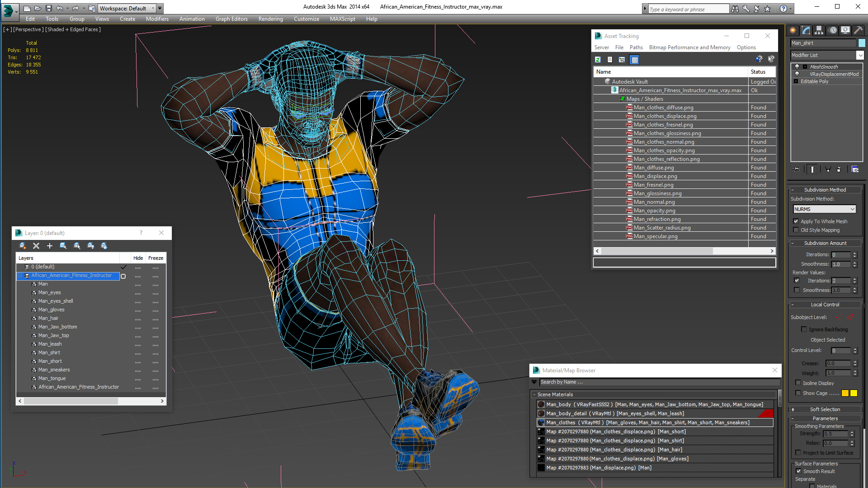Click the Modifiers menu in the menu bar
This screenshot has width=868, height=488.
pos(156,19)
